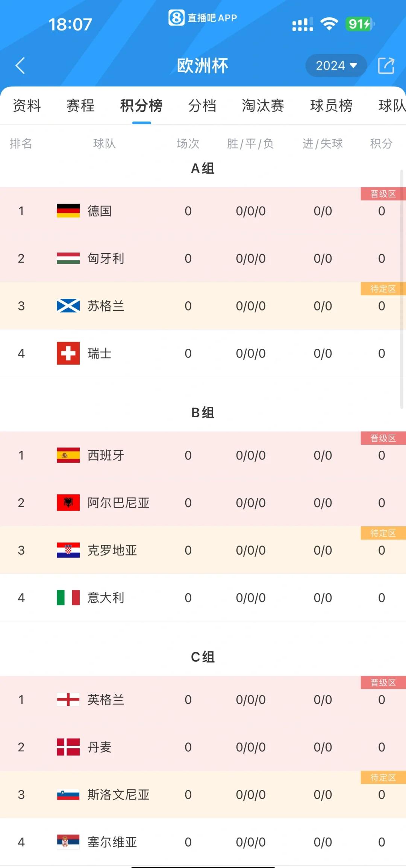This screenshot has width=406, height=868.
Task: Open team 匈牙利 from Group A
Action: click(106, 258)
